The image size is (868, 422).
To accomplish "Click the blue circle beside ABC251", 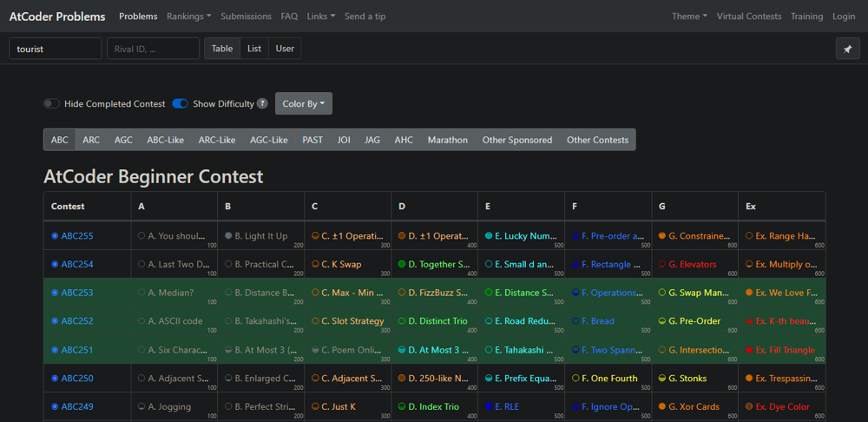I will coord(55,350).
